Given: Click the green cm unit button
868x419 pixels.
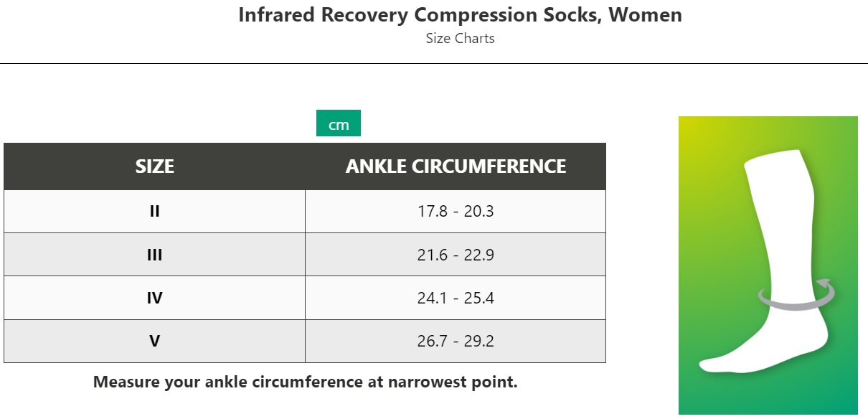Looking at the screenshot, I should (x=338, y=123).
